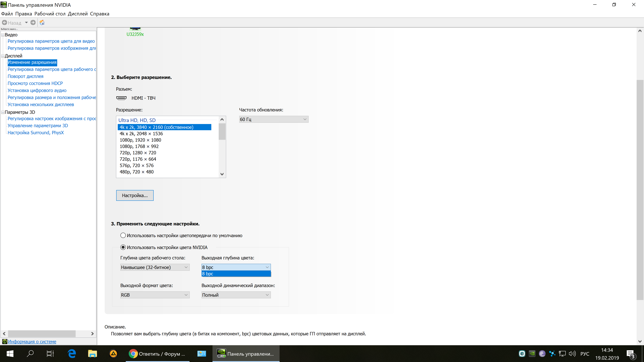Launch Microsoft Edge from taskbar

click(72, 354)
